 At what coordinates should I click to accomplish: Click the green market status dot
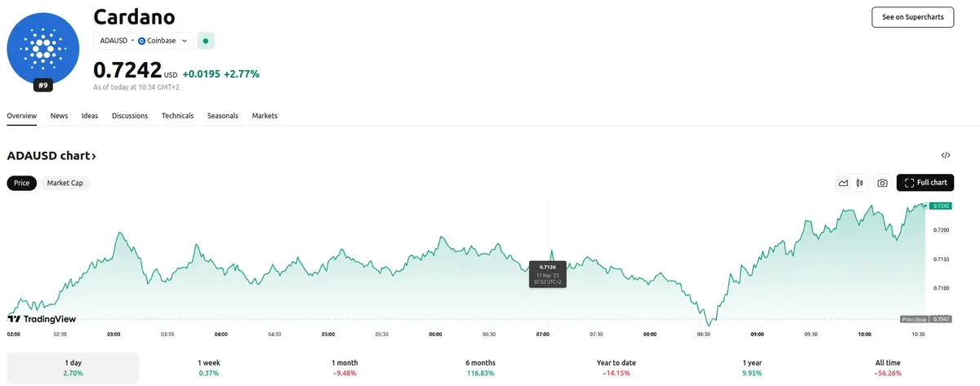tap(206, 40)
